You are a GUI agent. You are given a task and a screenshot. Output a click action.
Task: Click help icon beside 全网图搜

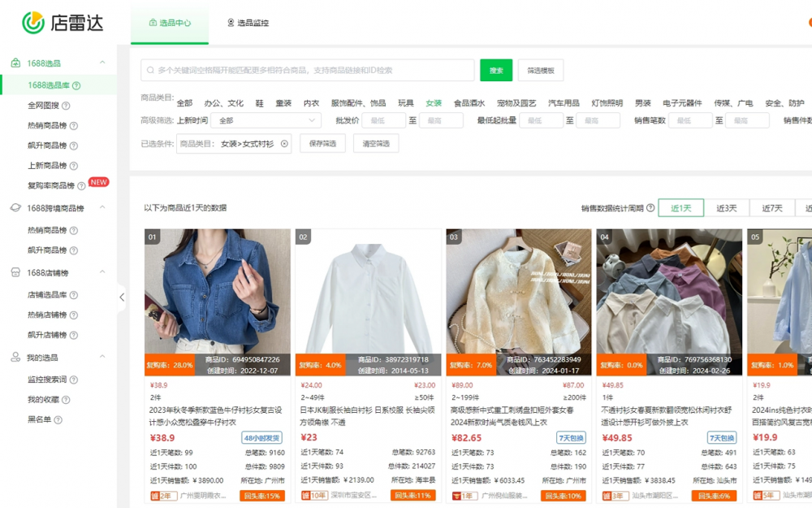(x=66, y=106)
